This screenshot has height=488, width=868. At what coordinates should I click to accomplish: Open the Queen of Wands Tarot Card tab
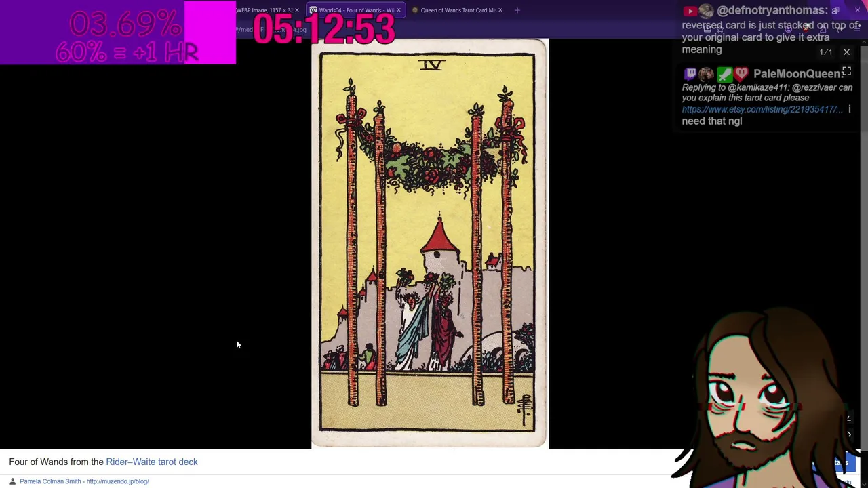(x=458, y=10)
